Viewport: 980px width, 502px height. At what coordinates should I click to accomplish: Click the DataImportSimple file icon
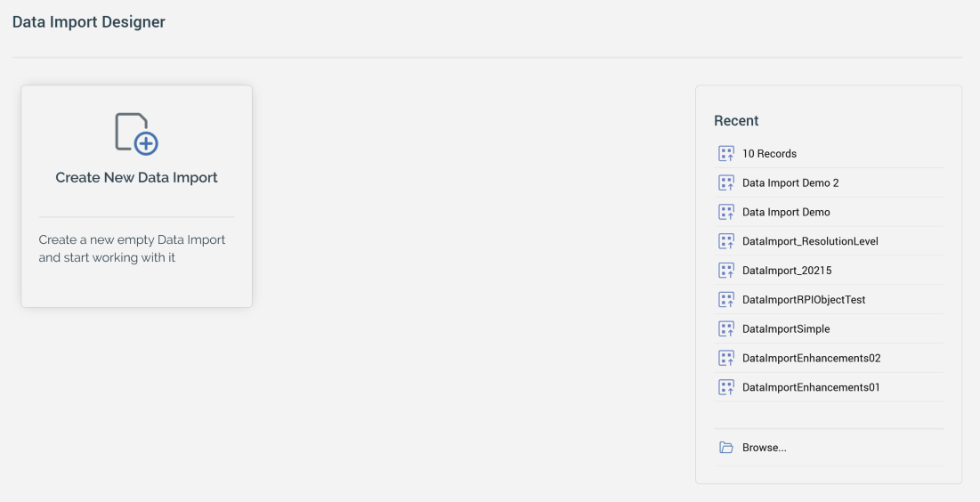[x=726, y=329]
